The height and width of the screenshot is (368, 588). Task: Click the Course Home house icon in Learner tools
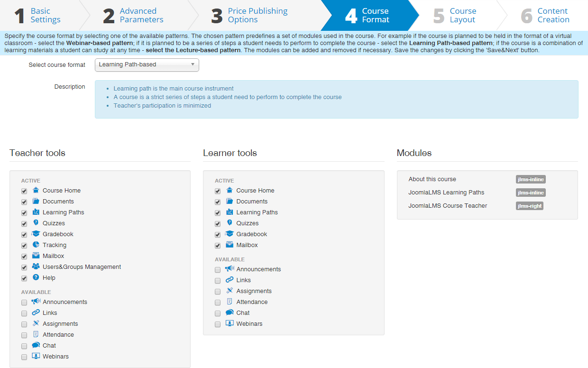pos(230,190)
